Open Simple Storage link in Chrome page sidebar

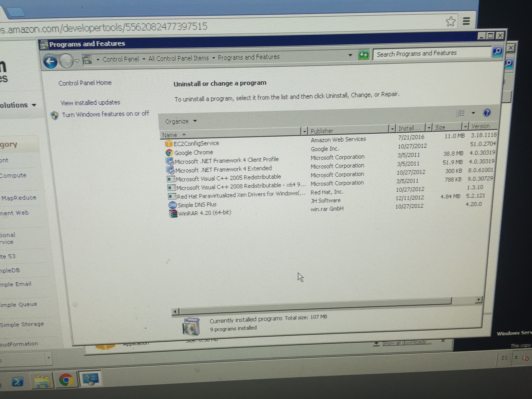point(22,324)
